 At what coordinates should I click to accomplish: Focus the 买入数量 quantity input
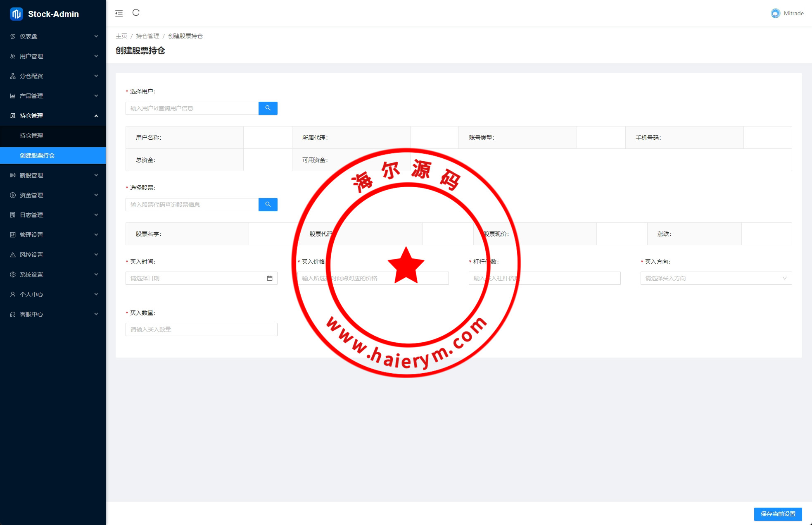201,329
